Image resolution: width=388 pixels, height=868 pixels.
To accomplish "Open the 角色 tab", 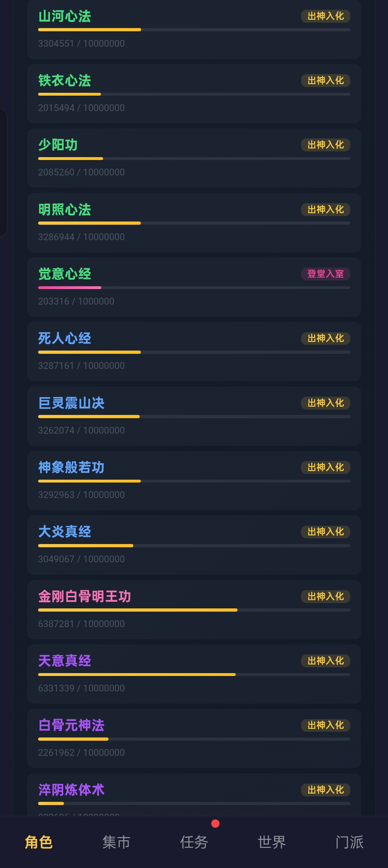I will click(x=39, y=842).
